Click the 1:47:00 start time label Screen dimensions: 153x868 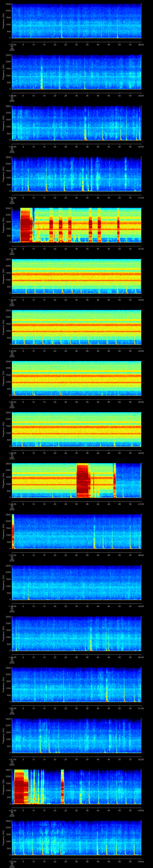coord(12,555)
